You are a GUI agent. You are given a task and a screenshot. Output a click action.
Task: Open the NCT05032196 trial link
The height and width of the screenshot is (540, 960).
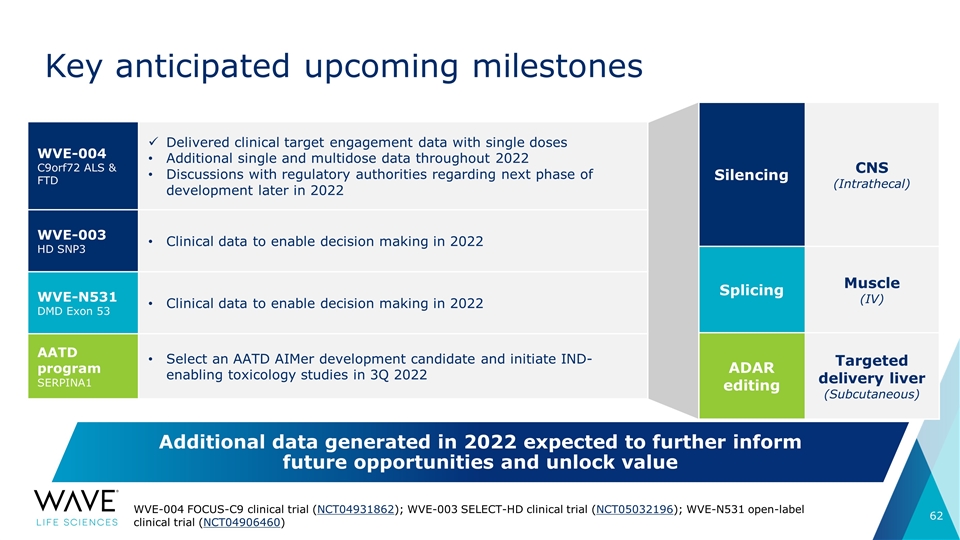(x=635, y=509)
